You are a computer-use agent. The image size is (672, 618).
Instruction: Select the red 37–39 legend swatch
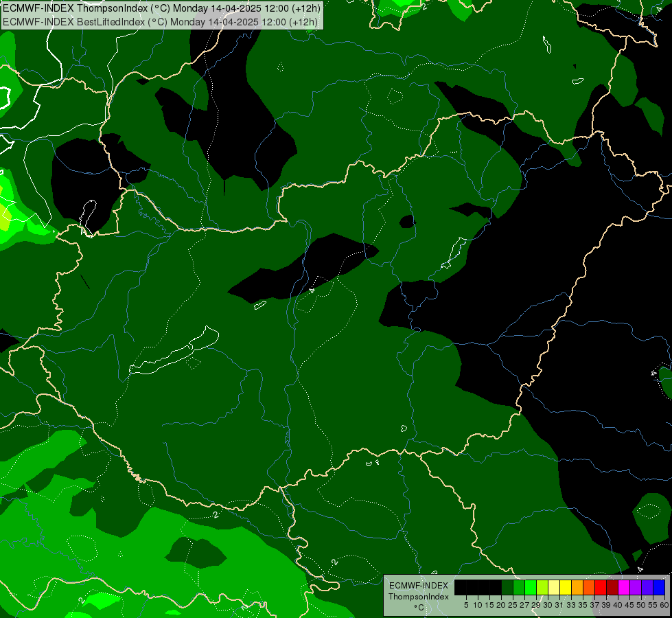click(x=601, y=587)
